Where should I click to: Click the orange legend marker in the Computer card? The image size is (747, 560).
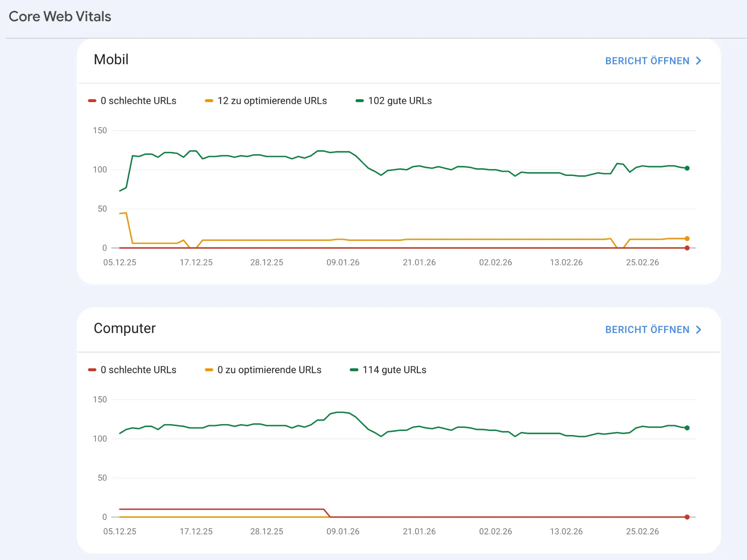coord(209,370)
